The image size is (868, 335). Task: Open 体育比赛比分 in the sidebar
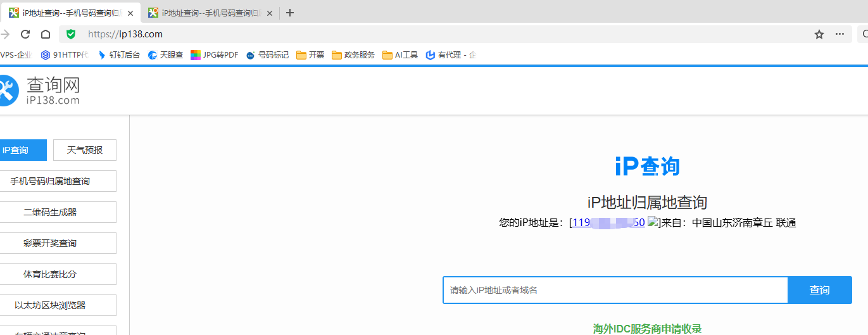pos(58,274)
